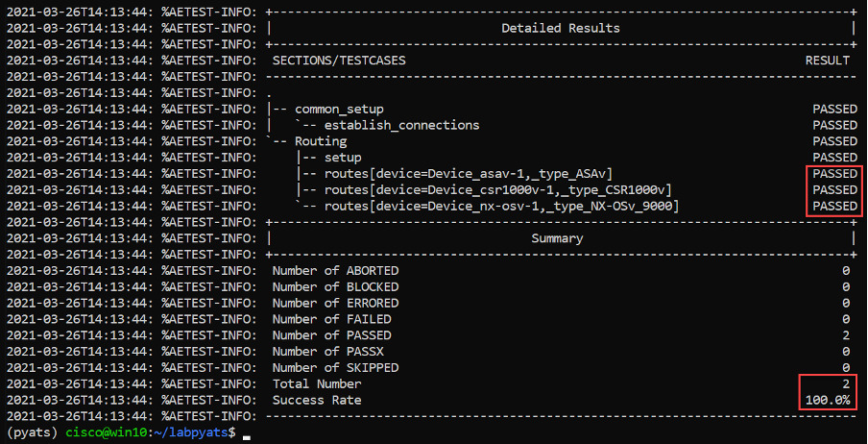
Task: Click the common_setup tree entry
Action: (x=339, y=110)
